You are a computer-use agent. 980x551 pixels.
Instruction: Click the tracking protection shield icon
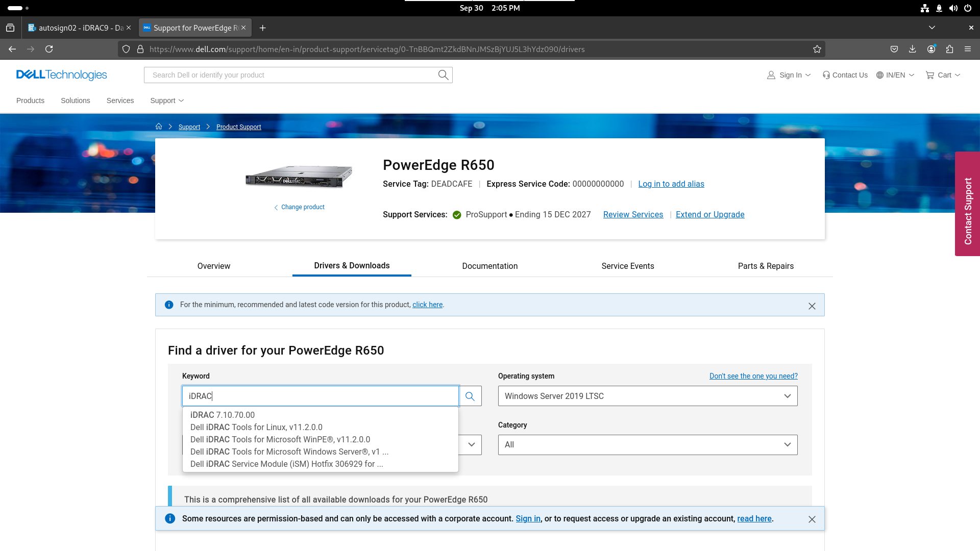tap(126, 49)
